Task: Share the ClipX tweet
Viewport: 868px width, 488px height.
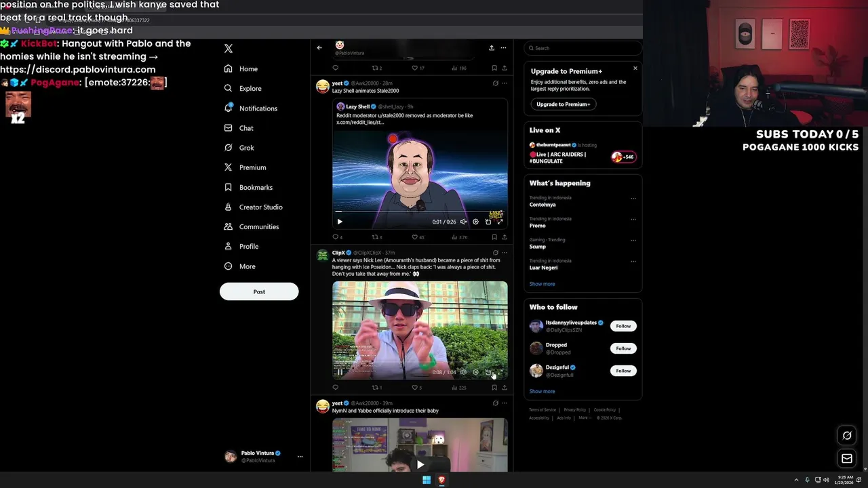Action: tap(504, 388)
